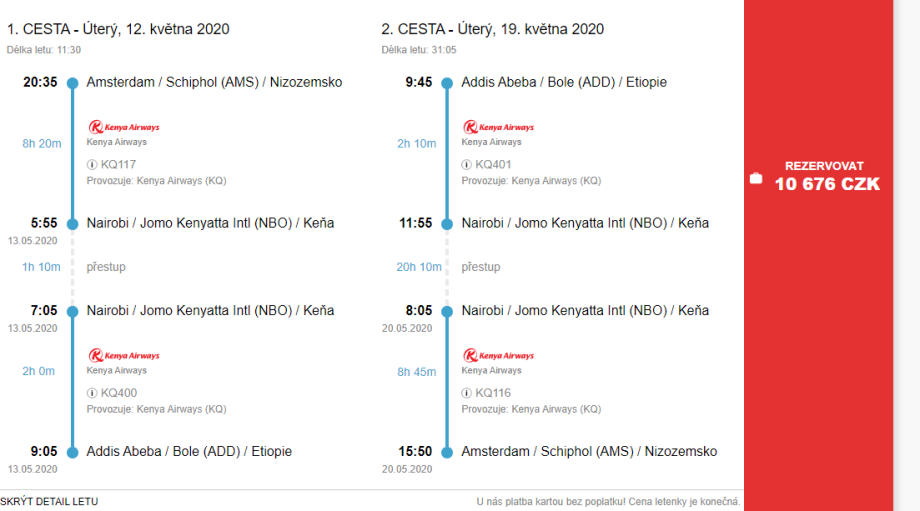
Task: Click the 10 676 CZK price text
Action: [x=827, y=184]
